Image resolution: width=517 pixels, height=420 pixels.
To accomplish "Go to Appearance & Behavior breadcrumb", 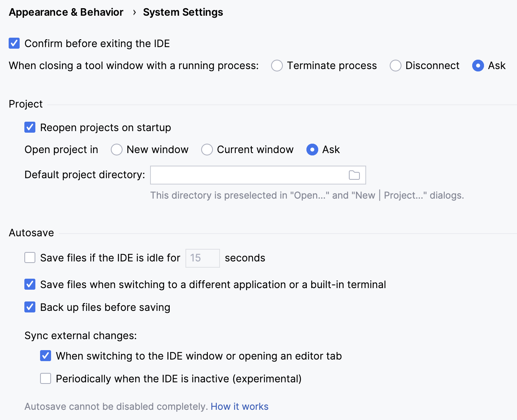I will pyautogui.click(x=66, y=12).
